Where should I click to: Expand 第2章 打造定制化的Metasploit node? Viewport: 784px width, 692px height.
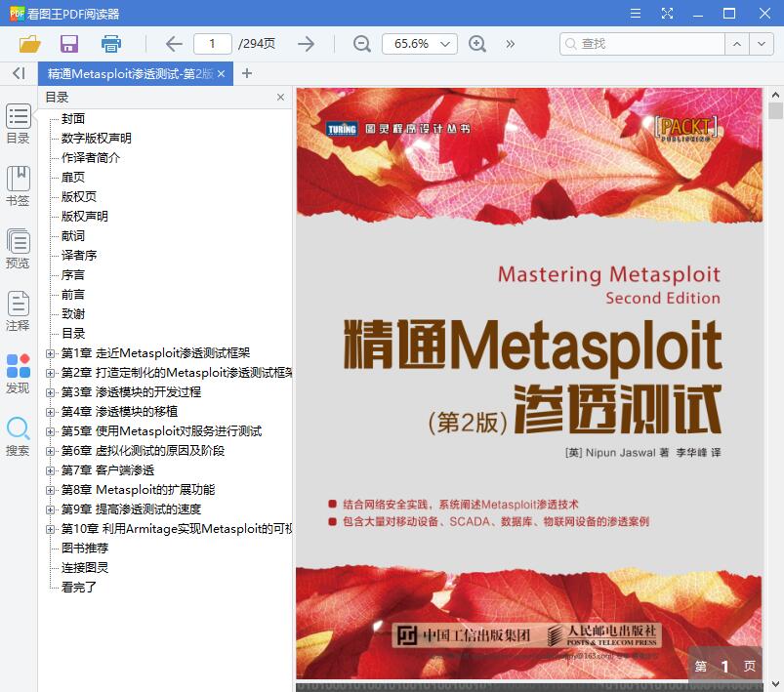coord(50,373)
